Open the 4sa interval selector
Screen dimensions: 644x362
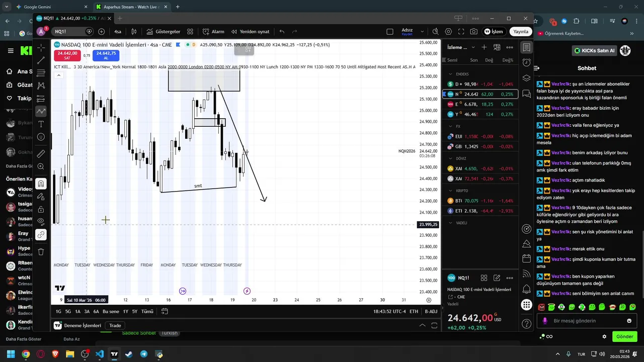118,31
